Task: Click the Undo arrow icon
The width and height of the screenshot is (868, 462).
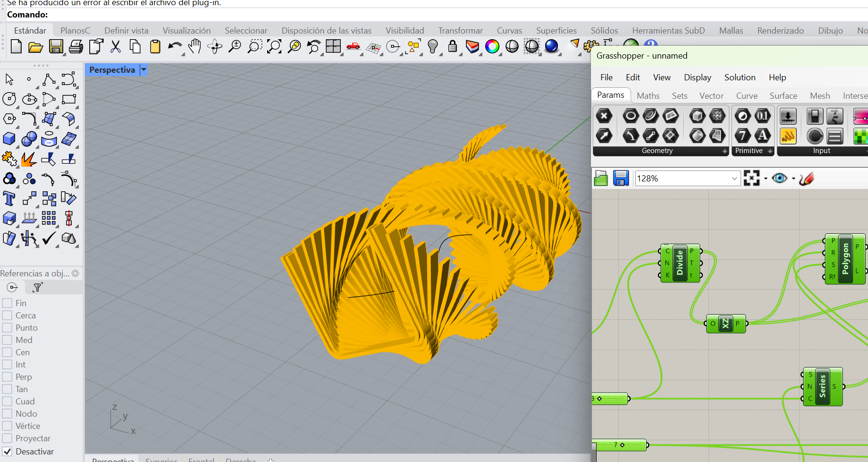Action: point(174,47)
